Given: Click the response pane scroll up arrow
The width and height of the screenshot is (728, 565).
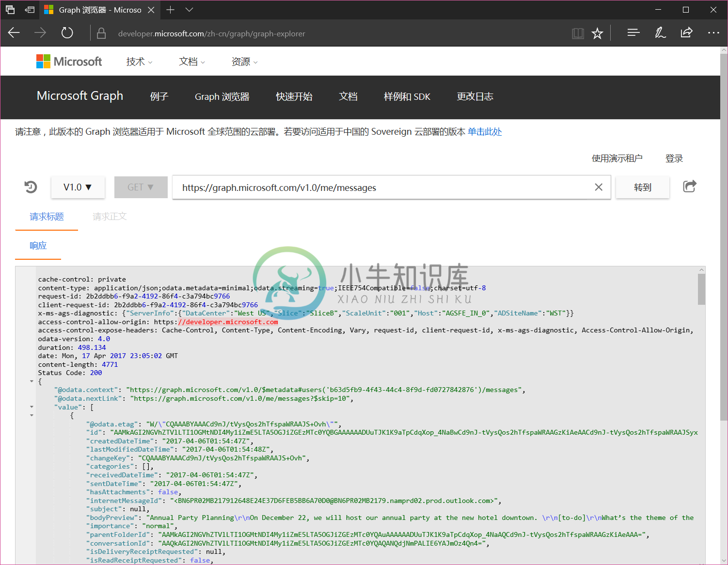Looking at the screenshot, I should (701, 270).
